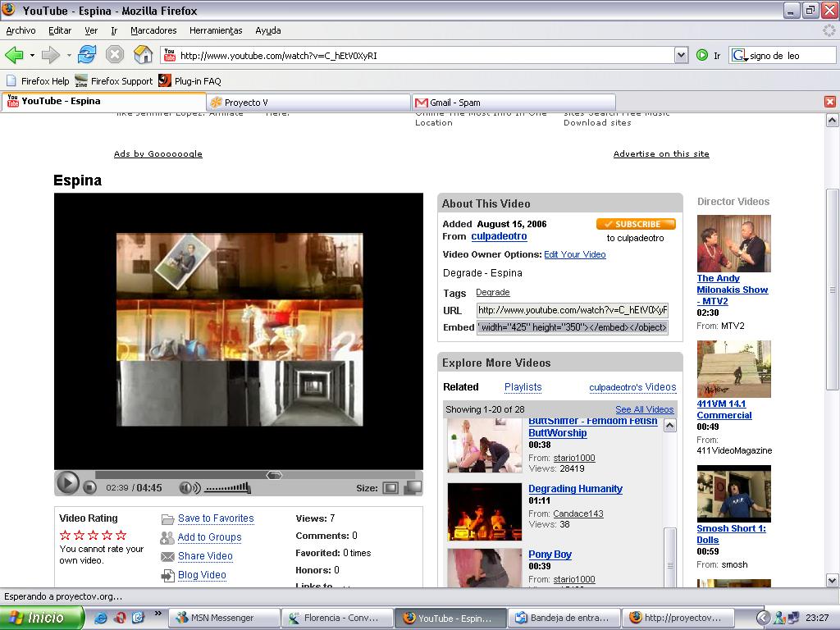Click Save to Favorites
Image resolution: width=840 pixels, height=630 pixels.
click(x=216, y=518)
